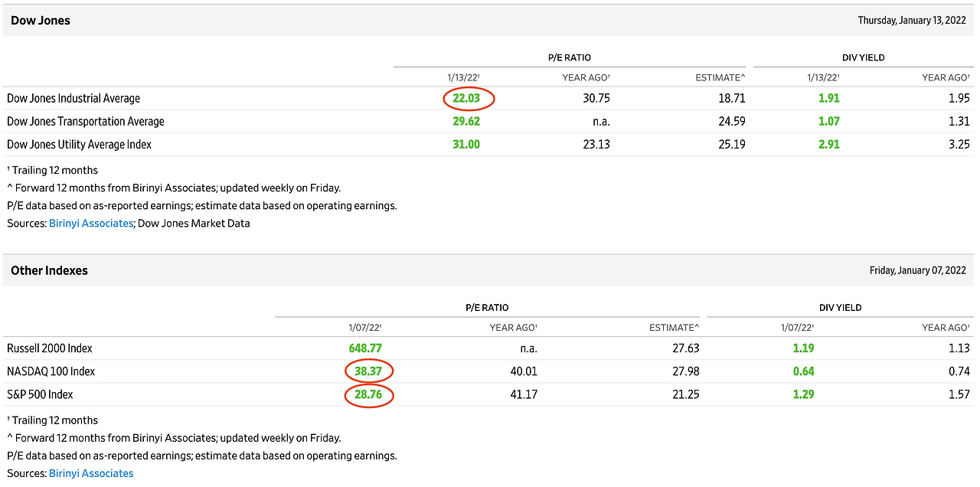Click Utility Average year-ago P/E 23.13
980x487 pixels.
pos(596,144)
